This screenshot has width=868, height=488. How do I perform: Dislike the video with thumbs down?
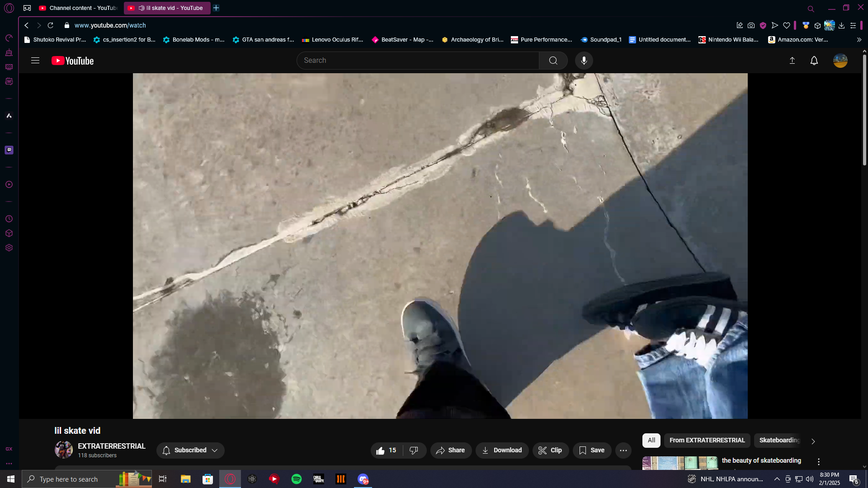coord(414,450)
